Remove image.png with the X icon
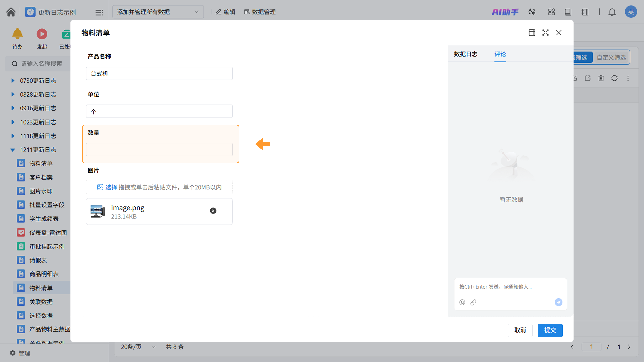The height and width of the screenshot is (362, 644). click(213, 211)
